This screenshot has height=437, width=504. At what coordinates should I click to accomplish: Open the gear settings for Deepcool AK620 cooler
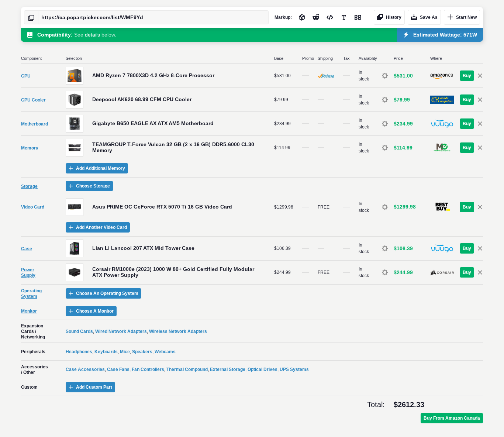tap(385, 100)
